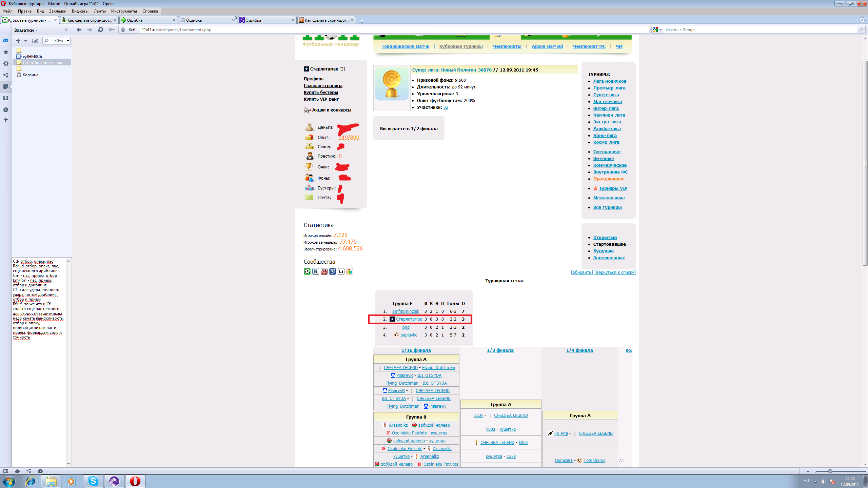
Task: Select the Корзина trash item in notes
Action: click(x=30, y=75)
